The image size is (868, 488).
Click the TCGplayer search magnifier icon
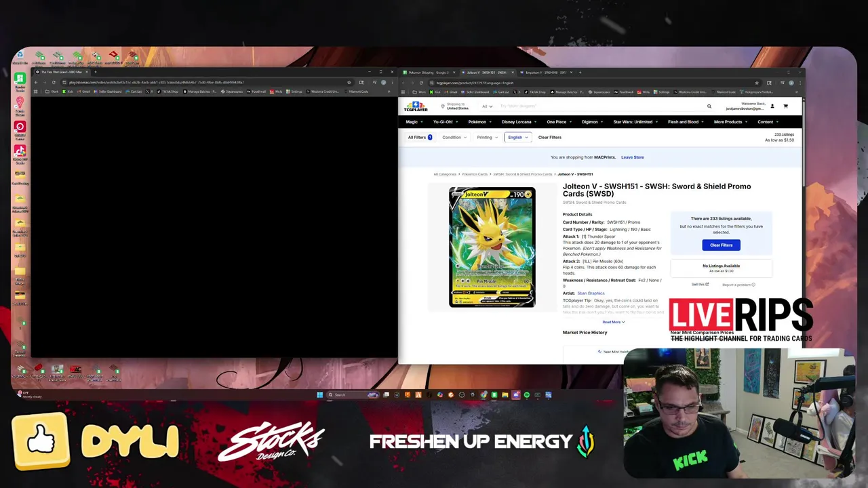[x=709, y=106]
